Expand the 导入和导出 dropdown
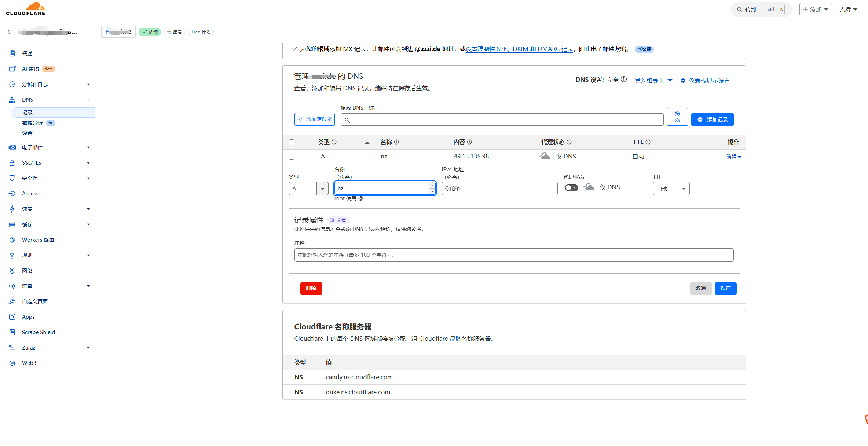 click(653, 80)
